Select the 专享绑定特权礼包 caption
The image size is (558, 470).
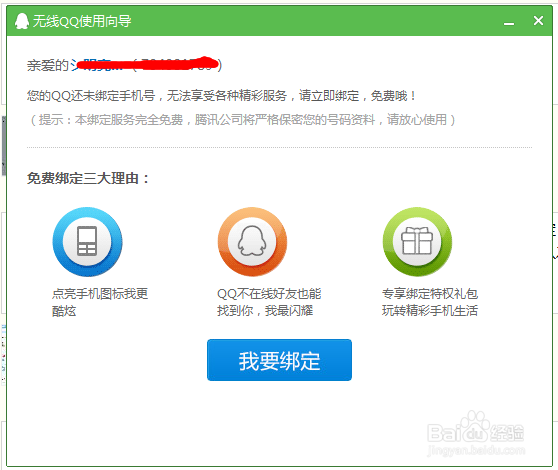(x=430, y=302)
